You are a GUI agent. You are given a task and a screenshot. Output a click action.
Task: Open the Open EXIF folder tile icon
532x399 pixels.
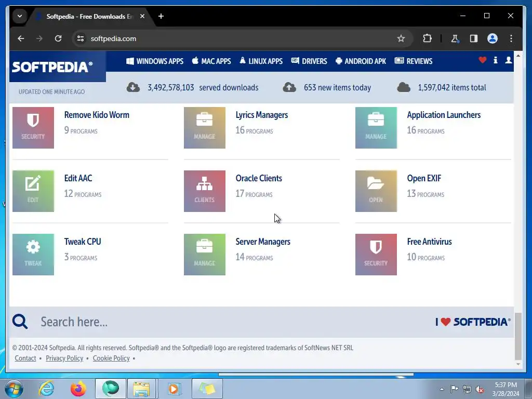pos(376,191)
